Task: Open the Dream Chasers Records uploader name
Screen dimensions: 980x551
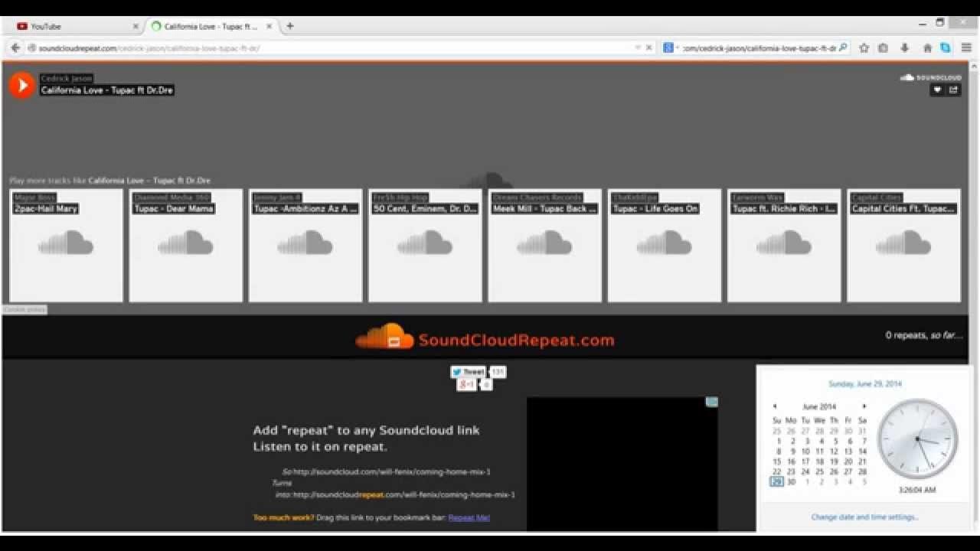Action: point(537,197)
